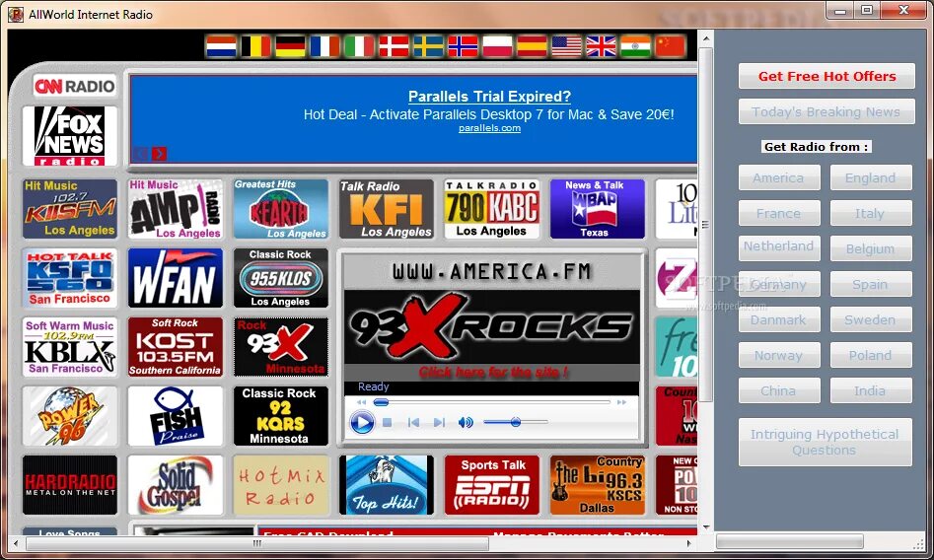Select the Spain flag icon
Viewport: 934px width, 560px height.
(x=532, y=46)
